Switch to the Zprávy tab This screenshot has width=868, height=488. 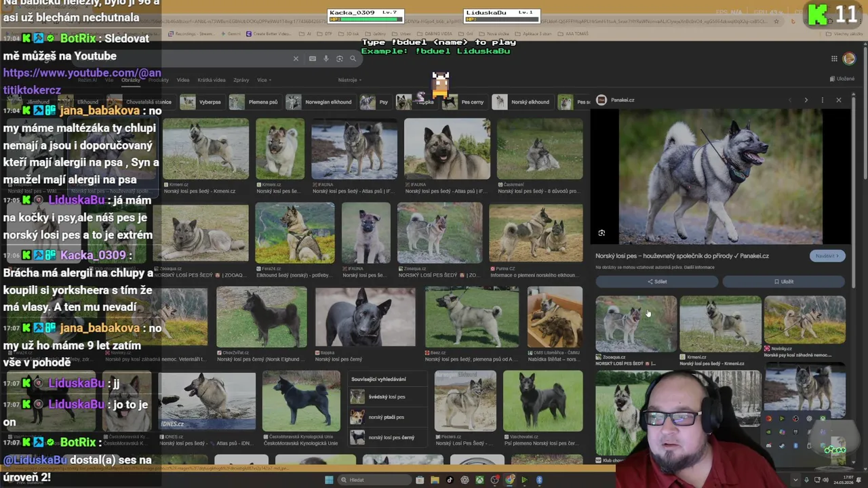point(241,80)
